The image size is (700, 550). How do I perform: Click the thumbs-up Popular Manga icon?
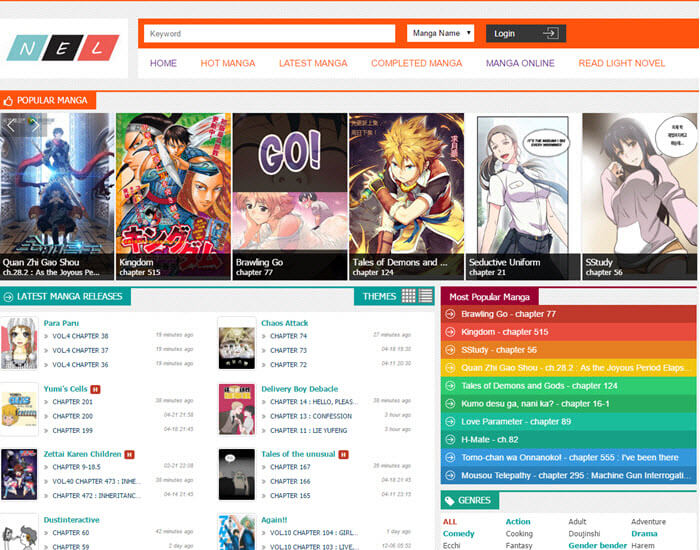tap(8, 101)
